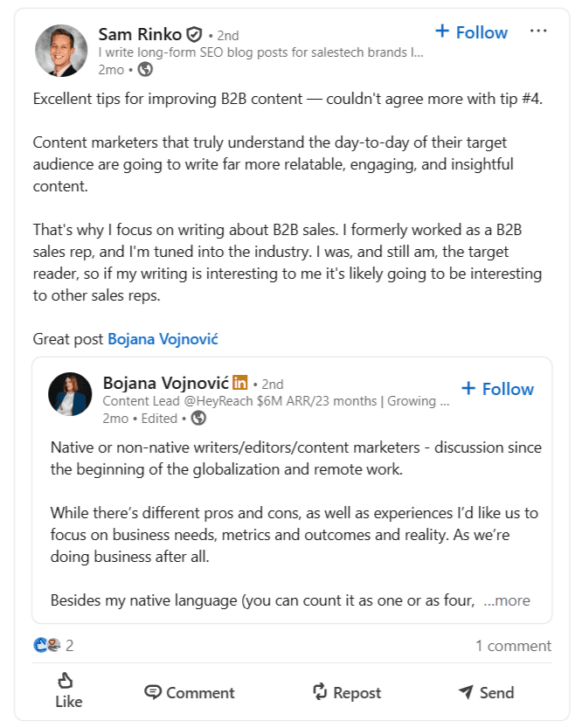This screenshot has width=582, height=728.
Task: Open Bojana Vojnović's name in shared post
Action: coord(165,383)
